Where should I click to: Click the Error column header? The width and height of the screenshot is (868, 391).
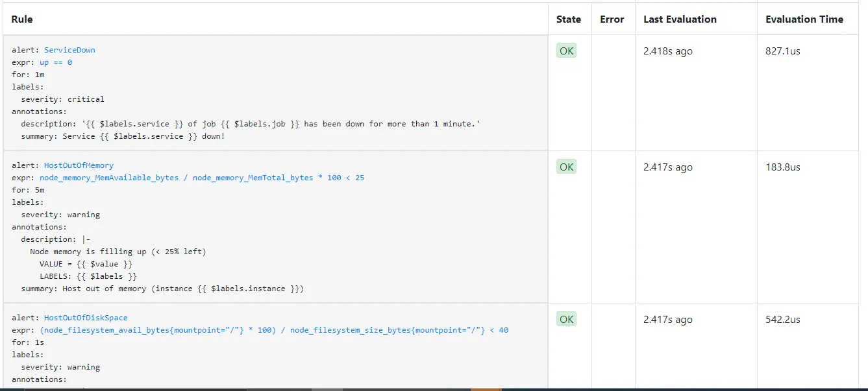[612, 19]
